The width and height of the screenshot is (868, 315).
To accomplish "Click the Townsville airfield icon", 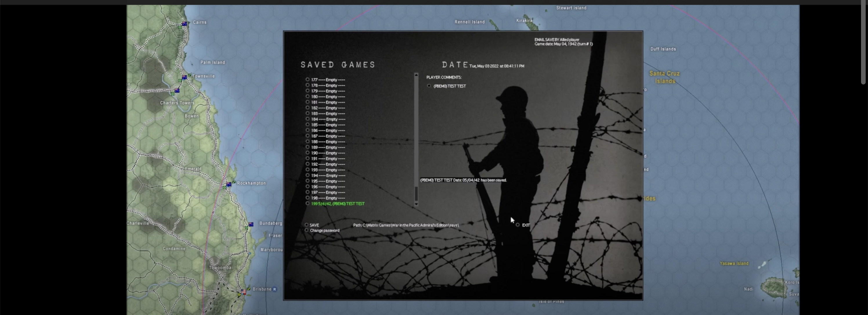I will click(x=189, y=75).
